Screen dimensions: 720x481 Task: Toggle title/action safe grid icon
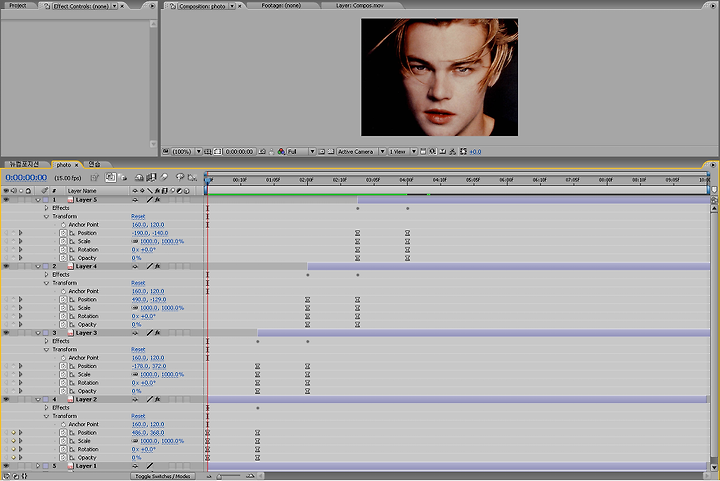[x=208, y=151]
